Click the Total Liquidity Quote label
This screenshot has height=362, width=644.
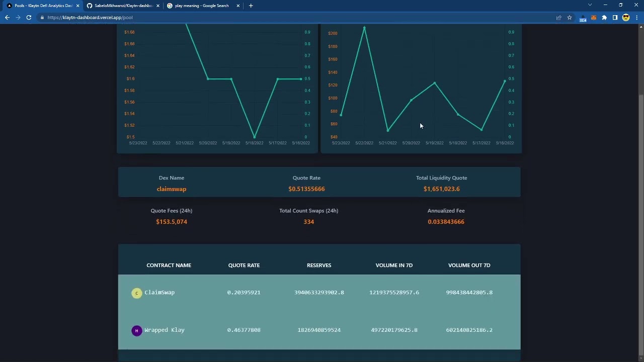[442, 177]
